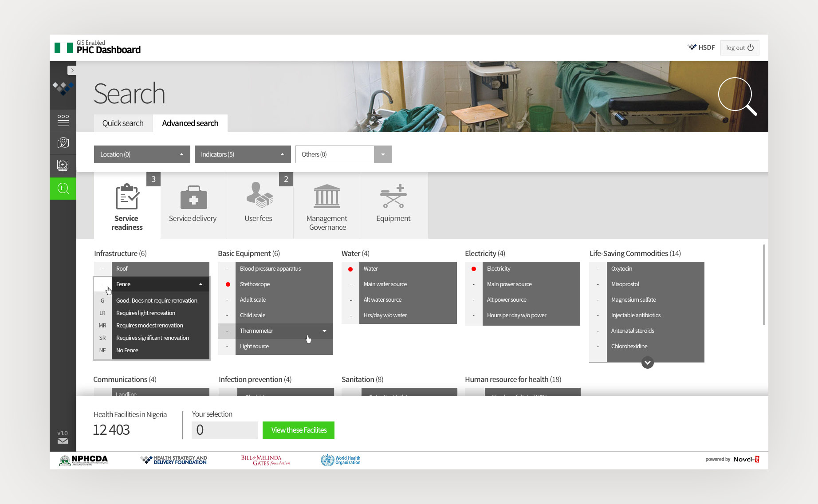Open the map location icon in sidebar

click(x=63, y=143)
